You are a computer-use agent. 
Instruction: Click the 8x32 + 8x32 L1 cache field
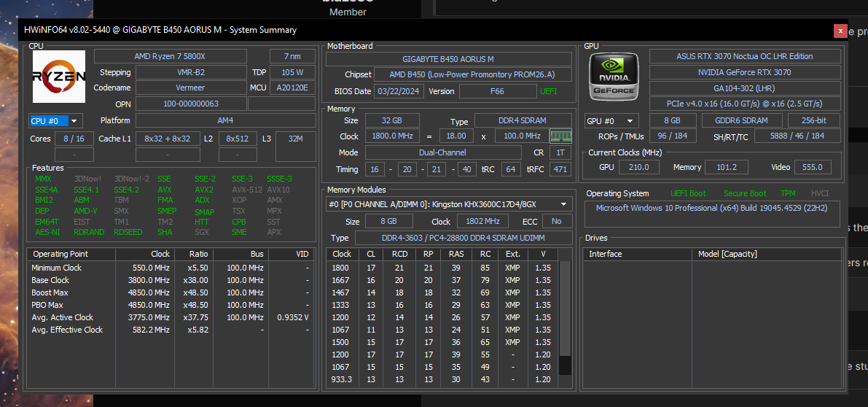[167, 139]
